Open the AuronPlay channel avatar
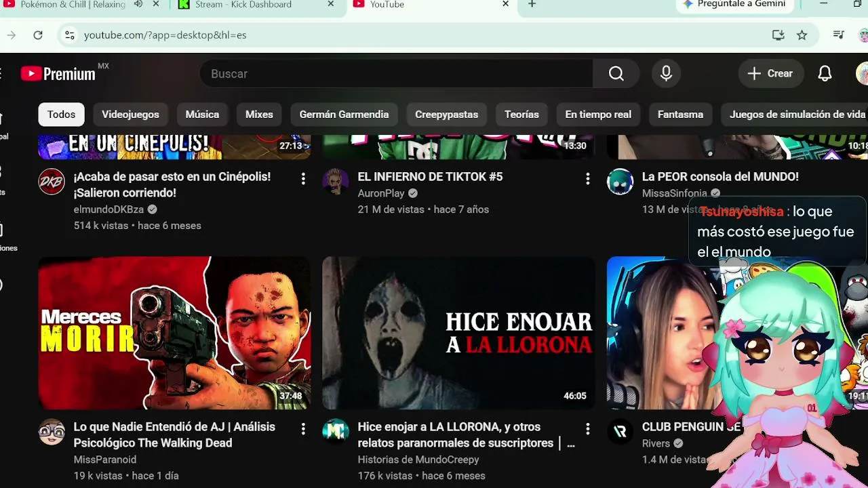The image size is (868, 488). click(x=336, y=182)
